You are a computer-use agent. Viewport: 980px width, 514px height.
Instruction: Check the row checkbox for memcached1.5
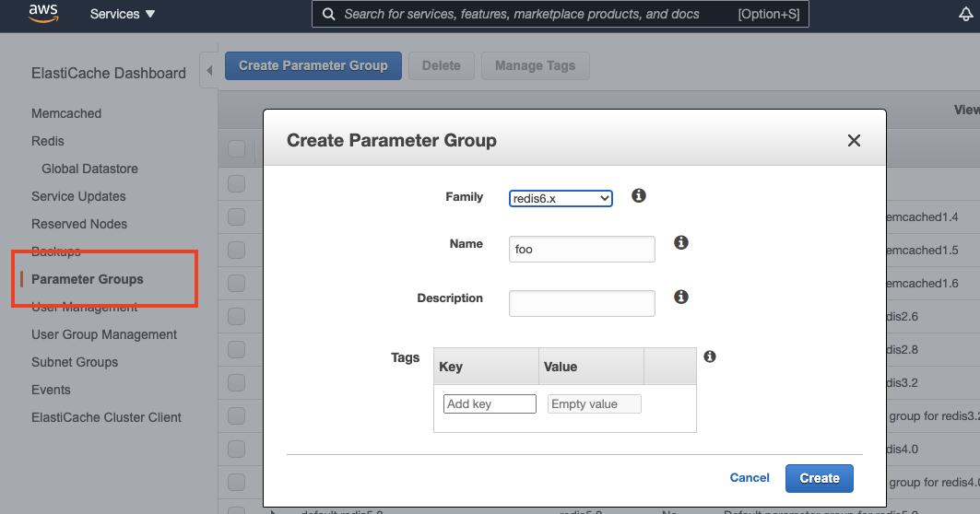(x=236, y=250)
